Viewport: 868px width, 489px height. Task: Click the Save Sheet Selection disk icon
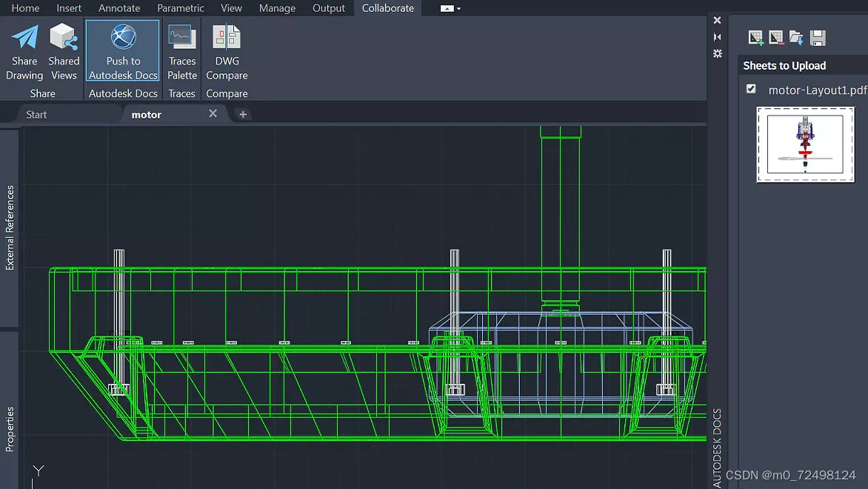point(818,37)
